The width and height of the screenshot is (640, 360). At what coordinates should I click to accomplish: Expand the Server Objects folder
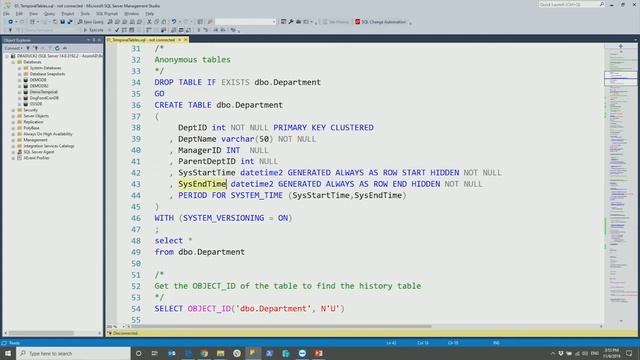(x=13, y=116)
